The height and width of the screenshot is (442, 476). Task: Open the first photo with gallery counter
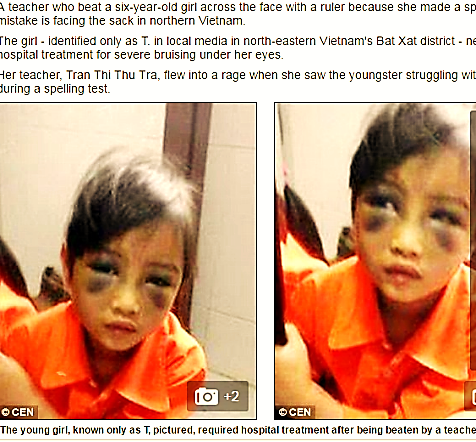pyautogui.click(x=128, y=261)
